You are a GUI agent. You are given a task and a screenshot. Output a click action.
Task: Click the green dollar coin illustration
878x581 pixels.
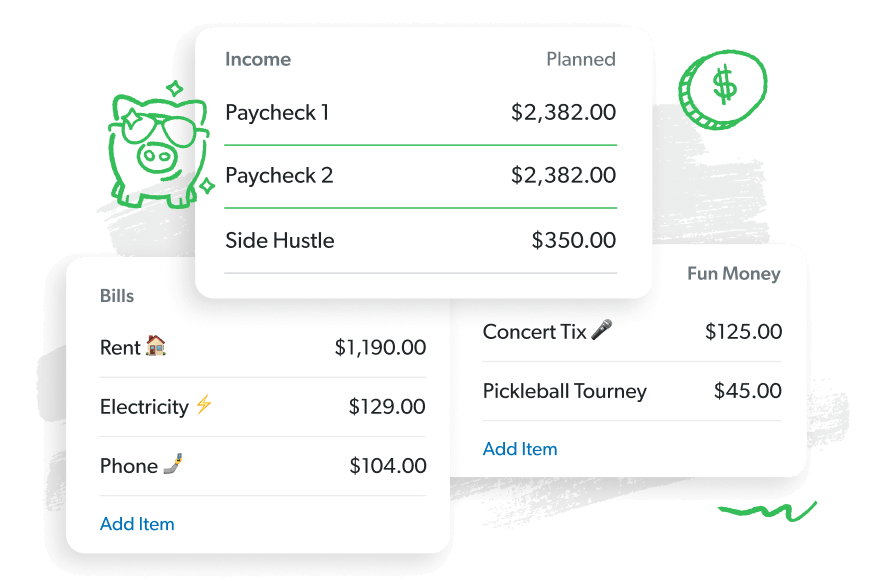pos(722,88)
